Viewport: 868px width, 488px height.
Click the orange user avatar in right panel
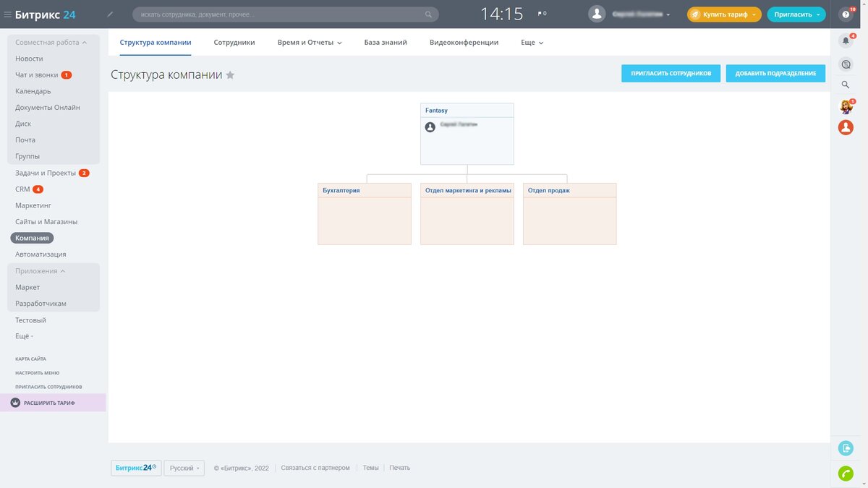point(846,127)
